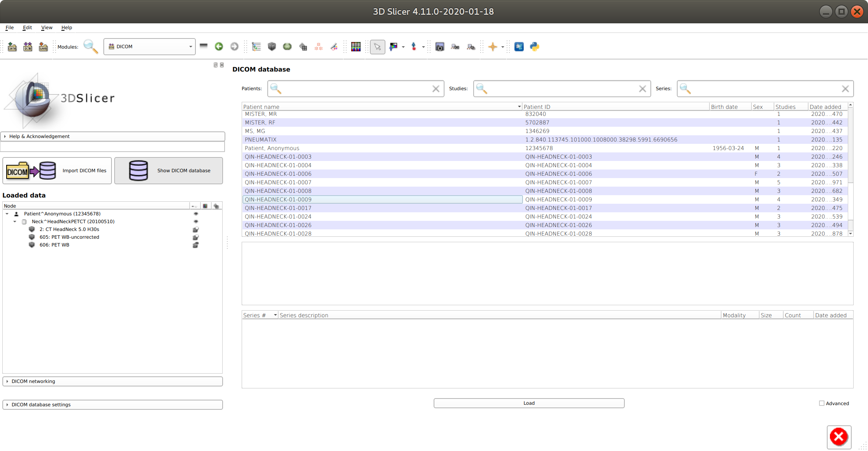Click the mouse interaction mode cursor icon

(377, 47)
